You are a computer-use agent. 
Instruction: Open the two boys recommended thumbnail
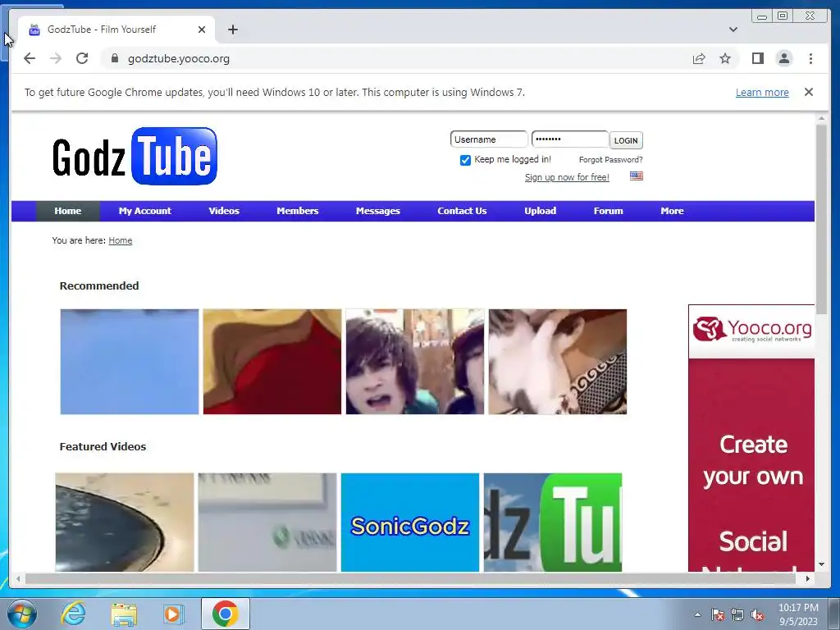click(414, 362)
